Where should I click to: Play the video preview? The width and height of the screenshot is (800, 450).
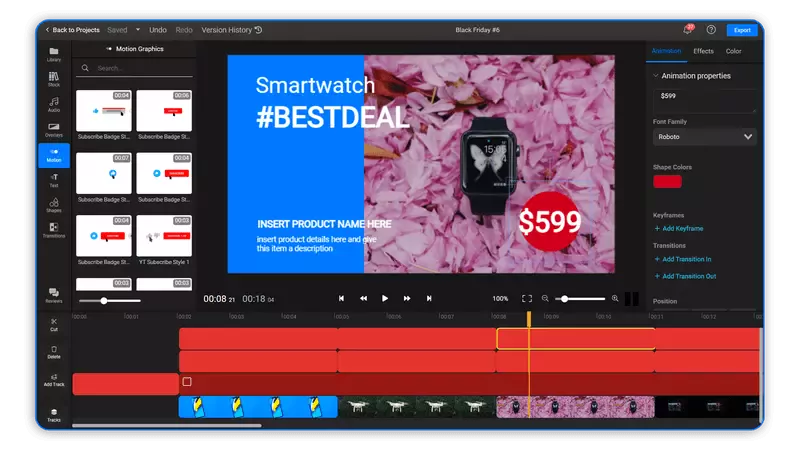[x=385, y=298]
